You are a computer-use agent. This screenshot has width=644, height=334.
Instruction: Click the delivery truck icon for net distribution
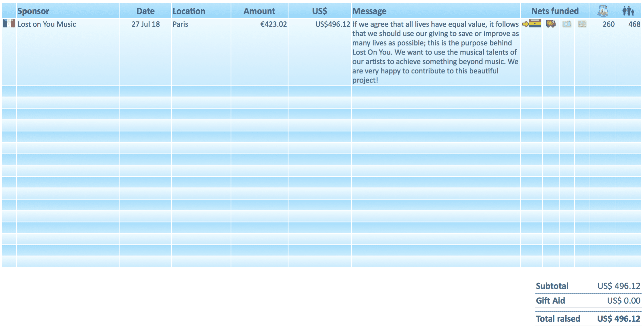pyautogui.click(x=551, y=24)
